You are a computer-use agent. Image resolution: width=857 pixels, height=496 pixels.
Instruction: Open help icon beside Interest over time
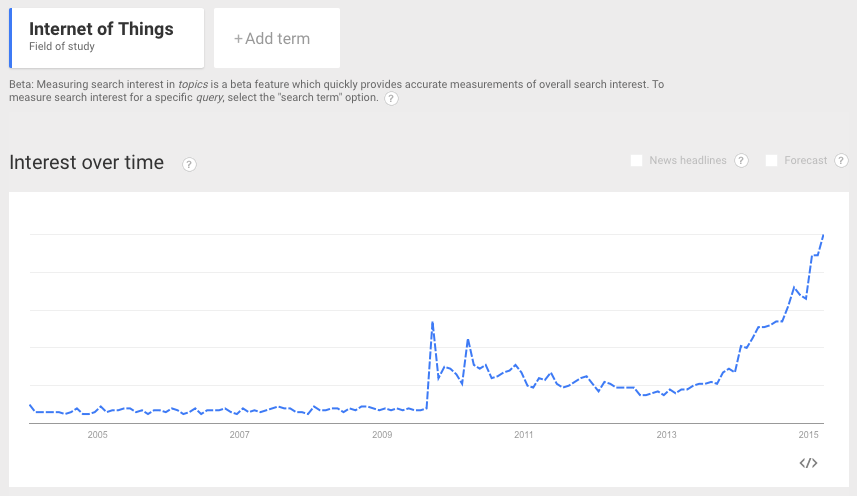point(189,164)
